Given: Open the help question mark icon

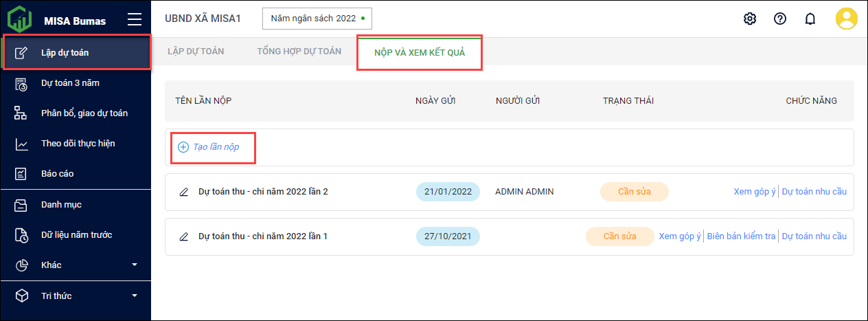Looking at the screenshot, I should [x=780, y=19].
